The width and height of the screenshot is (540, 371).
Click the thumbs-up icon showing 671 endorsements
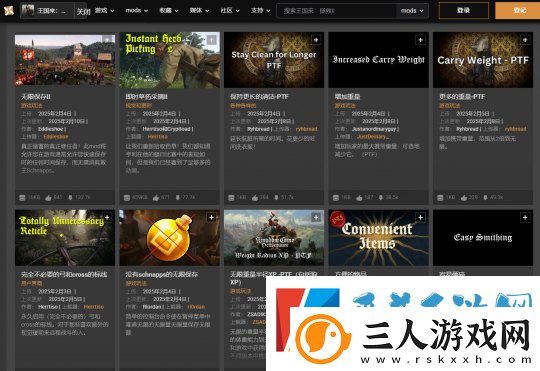point(156,198)
